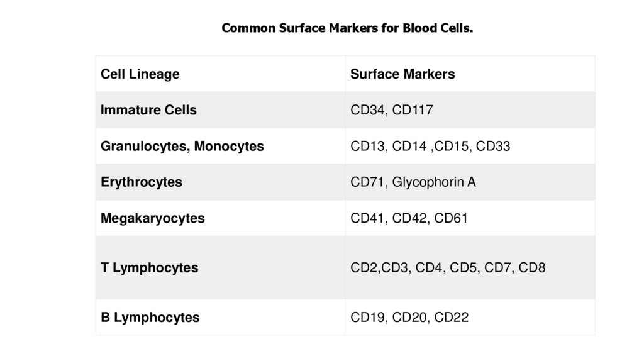Screen dimensions: 644x361
Task: Click the CD34, CD117 markers cell
Action: [x=391, y=110]
